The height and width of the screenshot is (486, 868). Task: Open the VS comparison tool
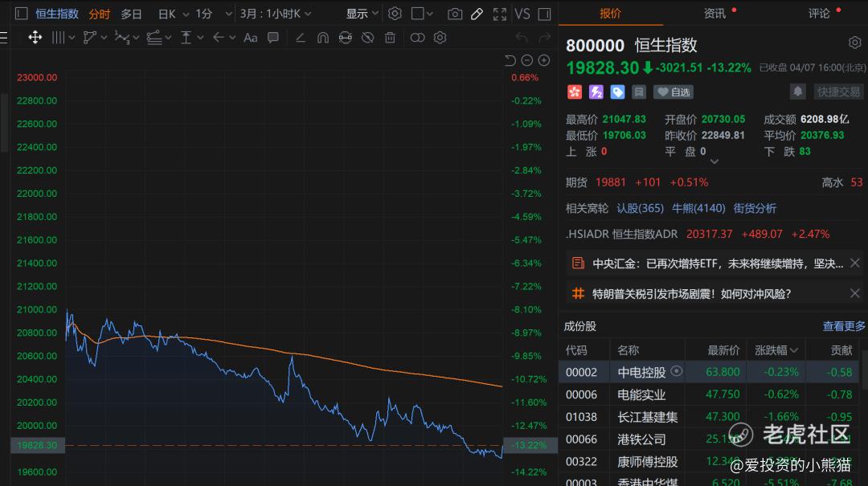[522, 14]
